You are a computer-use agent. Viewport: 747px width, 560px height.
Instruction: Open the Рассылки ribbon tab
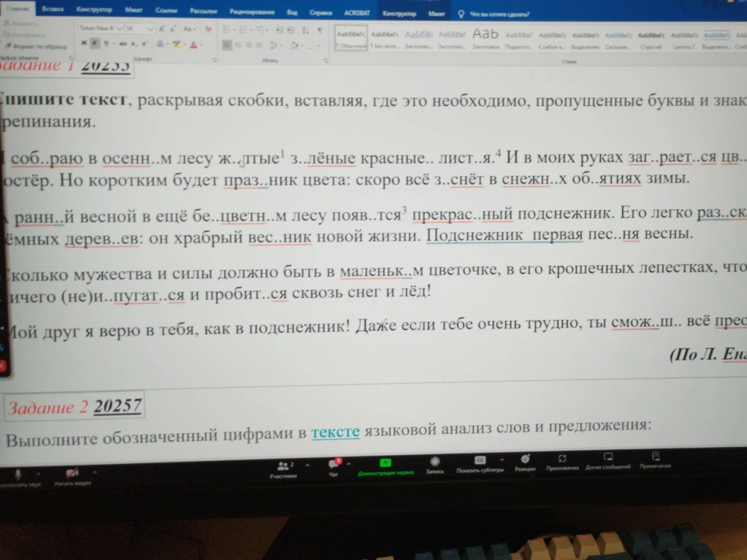point(203,11)
